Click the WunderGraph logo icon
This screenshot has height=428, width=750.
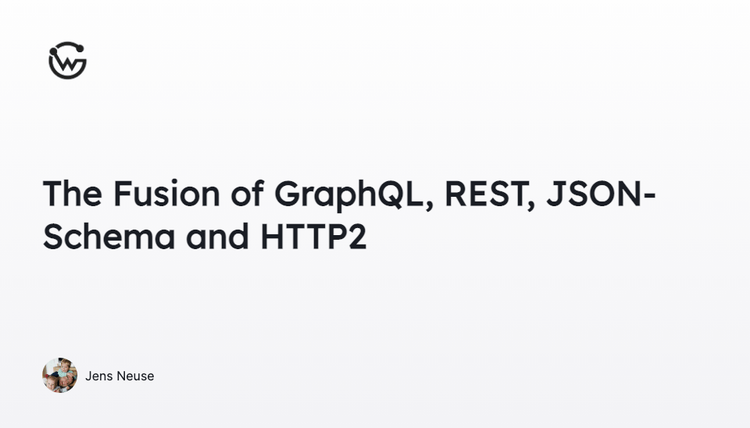68,60
